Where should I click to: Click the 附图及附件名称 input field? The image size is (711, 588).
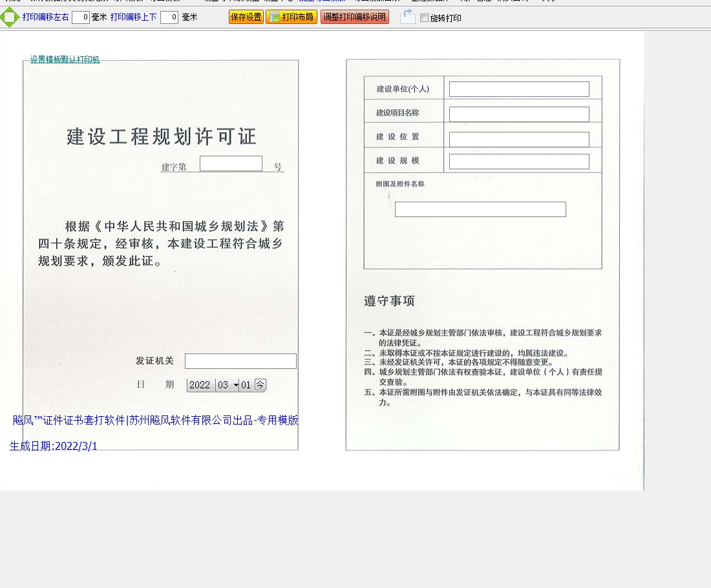480,209
